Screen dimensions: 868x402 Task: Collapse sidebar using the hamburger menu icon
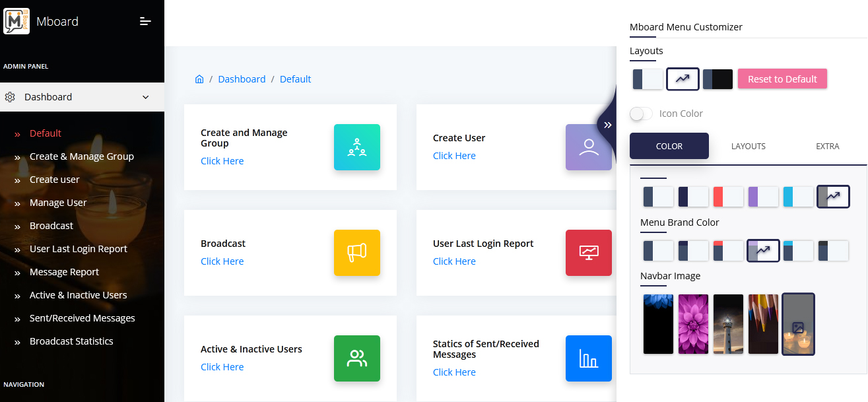tap(146, 22)
